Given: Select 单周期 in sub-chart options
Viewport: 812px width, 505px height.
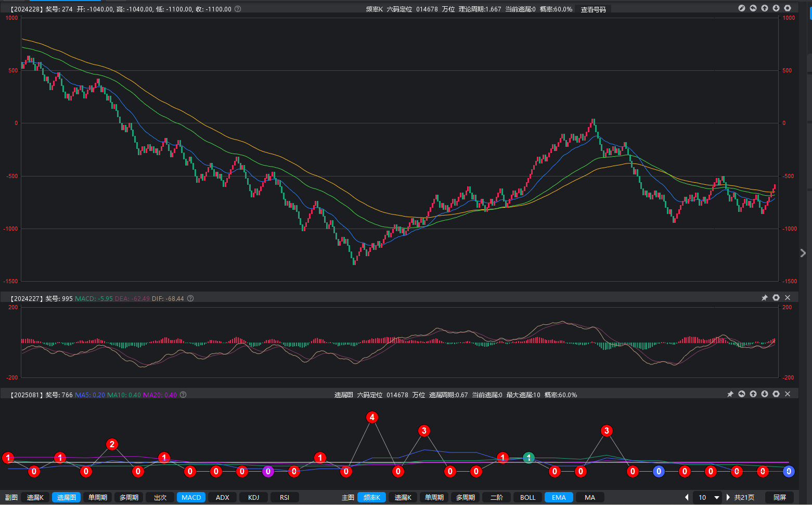Looking at the screenshot, I should click(x=98, y=497).
